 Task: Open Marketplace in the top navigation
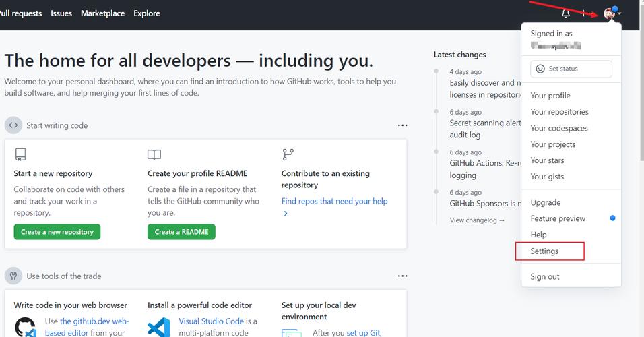tap(102, 13)
